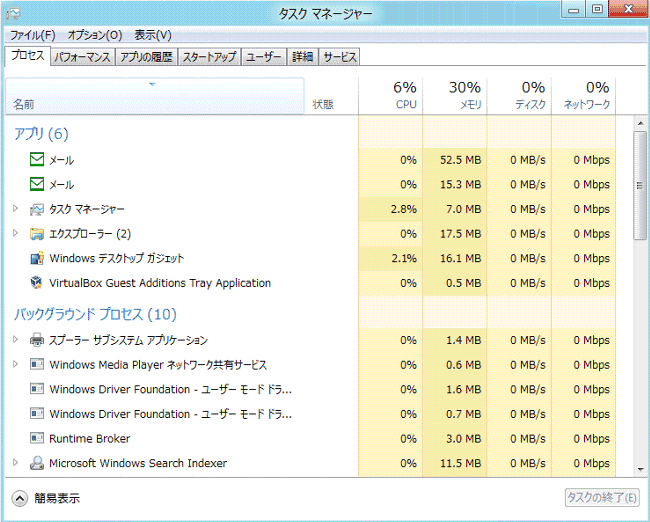
Task: Select the VirtualBox Guest Additions Tray Application row
Action: (x=310, y=283)
